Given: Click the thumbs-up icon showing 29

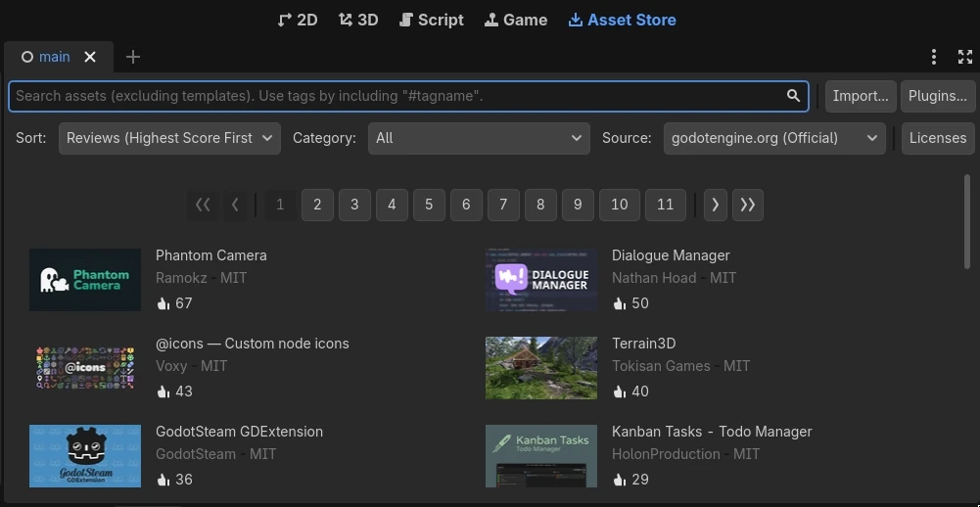Looking at the screenshot, I should (x=620, y=481).
